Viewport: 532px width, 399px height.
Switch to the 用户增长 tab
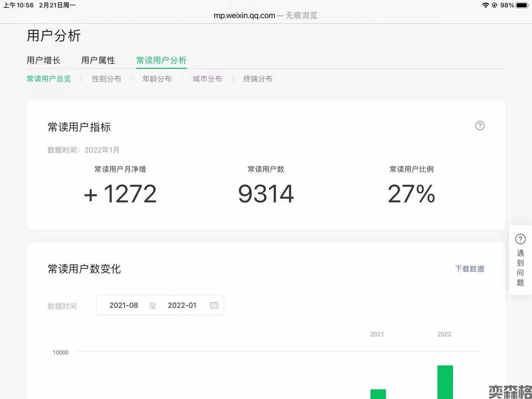[x=43, y=60]
